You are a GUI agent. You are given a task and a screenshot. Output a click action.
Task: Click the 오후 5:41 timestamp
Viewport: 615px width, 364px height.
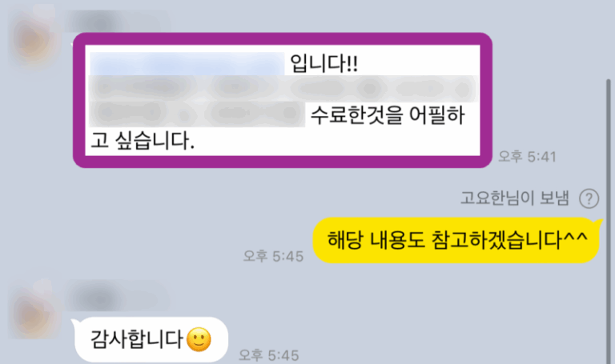tap(527, 157)
